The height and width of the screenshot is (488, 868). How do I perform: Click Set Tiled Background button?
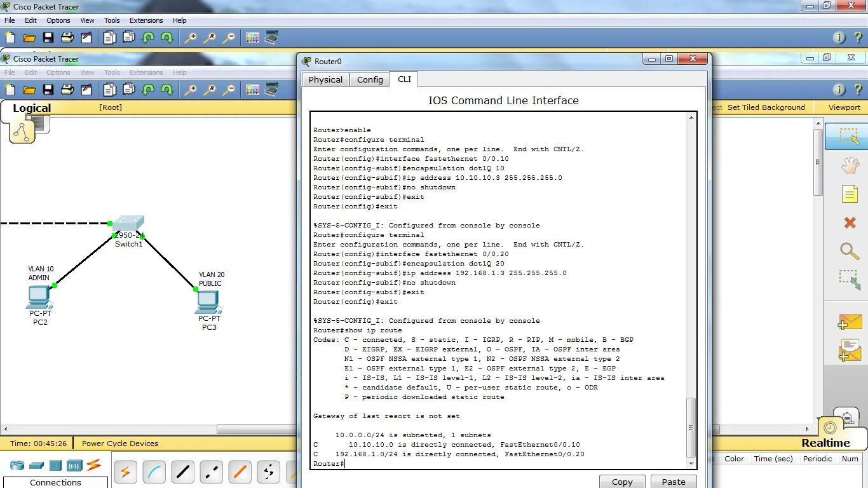coord(766,107)
